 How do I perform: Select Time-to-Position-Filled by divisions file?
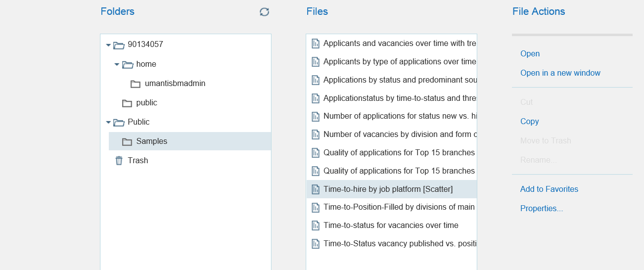point(399,207)
